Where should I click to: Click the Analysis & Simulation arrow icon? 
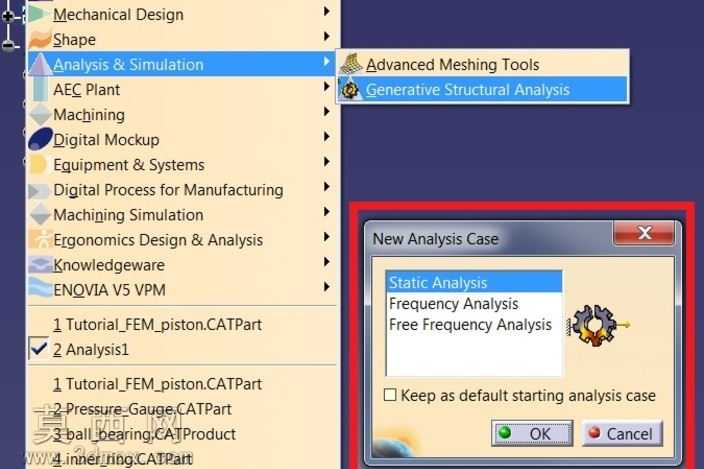click(x=40, y=64)
